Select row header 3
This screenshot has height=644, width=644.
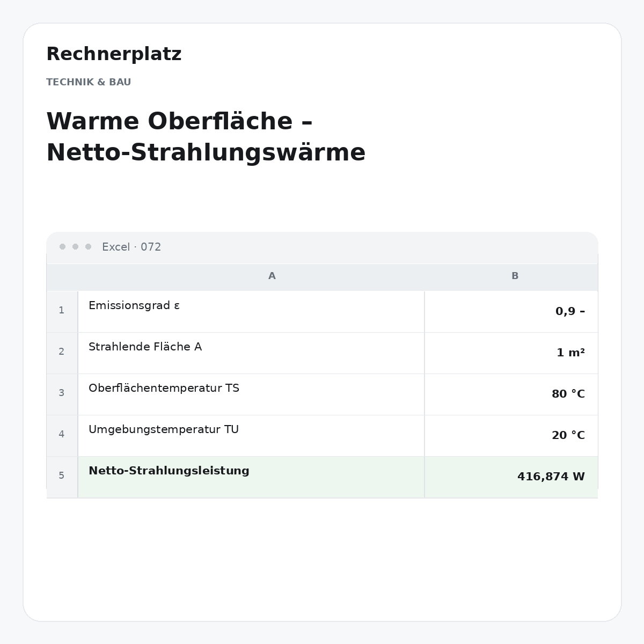[62, 393]
